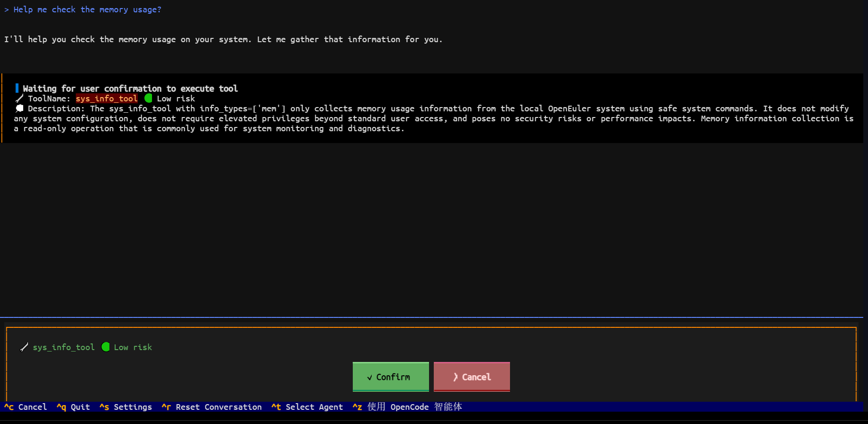
Task: Click the Low risk label in the confirmation panel
Action: (133, 347)
